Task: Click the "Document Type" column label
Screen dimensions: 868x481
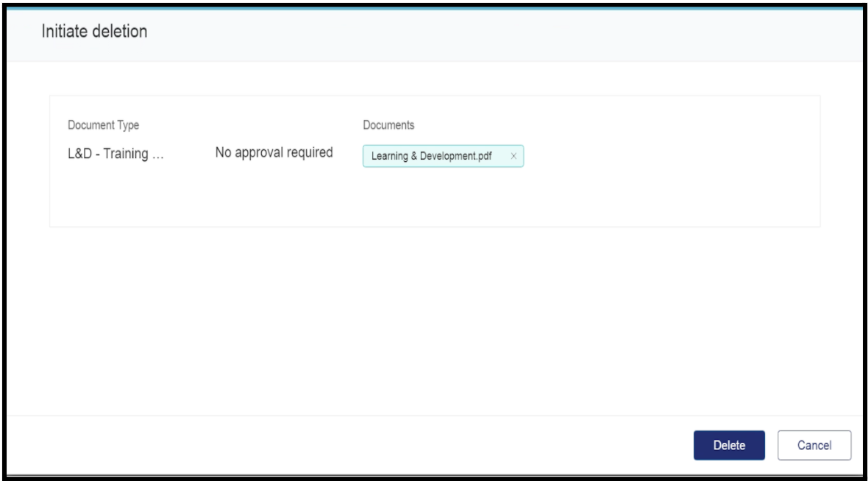Action: pos(103,125)
